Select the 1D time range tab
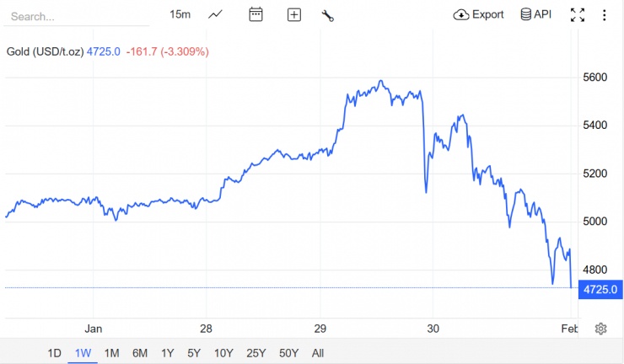The height and width of the screenshot is (364, 624). tap(55, 353)
